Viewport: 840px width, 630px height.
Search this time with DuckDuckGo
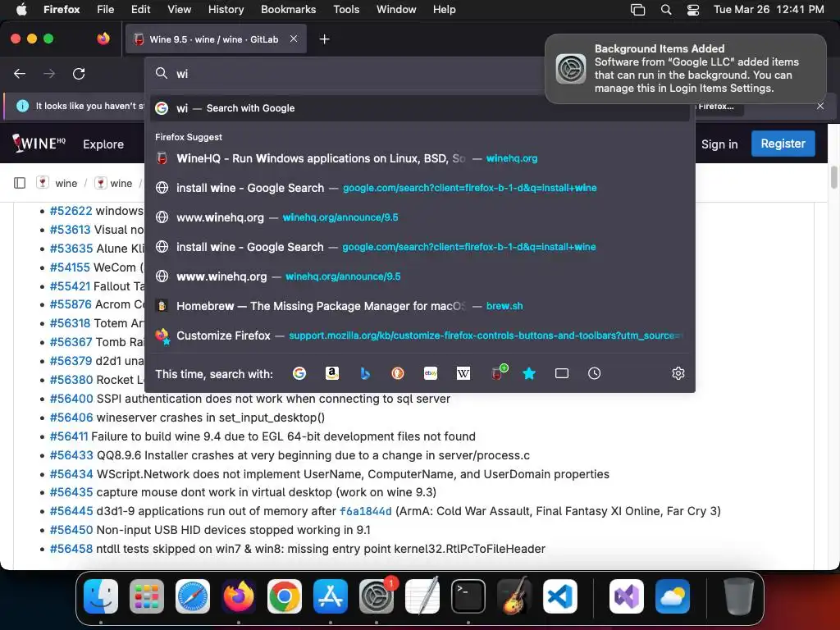tap(398, 373)
